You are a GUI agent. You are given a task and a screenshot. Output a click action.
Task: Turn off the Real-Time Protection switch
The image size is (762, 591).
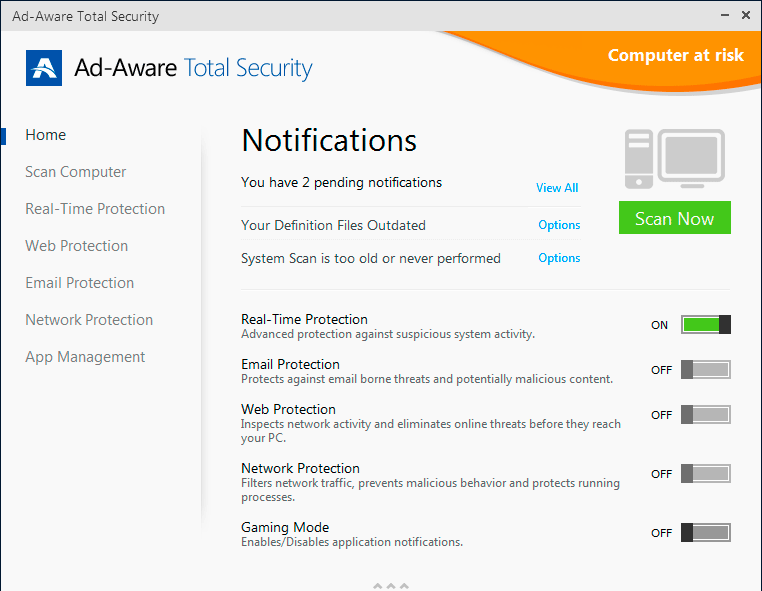point(706,325)
